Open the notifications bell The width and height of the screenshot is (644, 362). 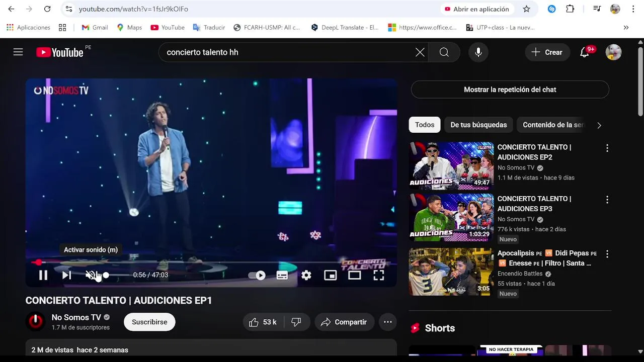tap(585, 52)
